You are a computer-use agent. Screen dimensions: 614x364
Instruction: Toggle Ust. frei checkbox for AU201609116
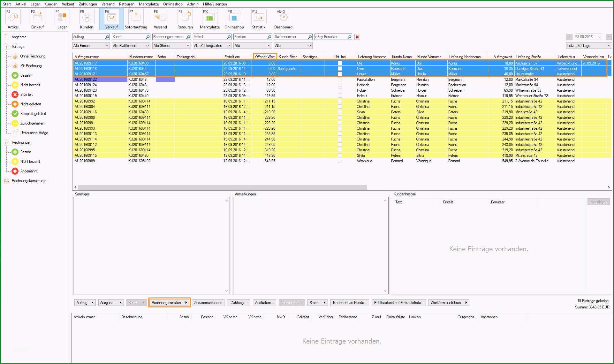coord(340,112)
